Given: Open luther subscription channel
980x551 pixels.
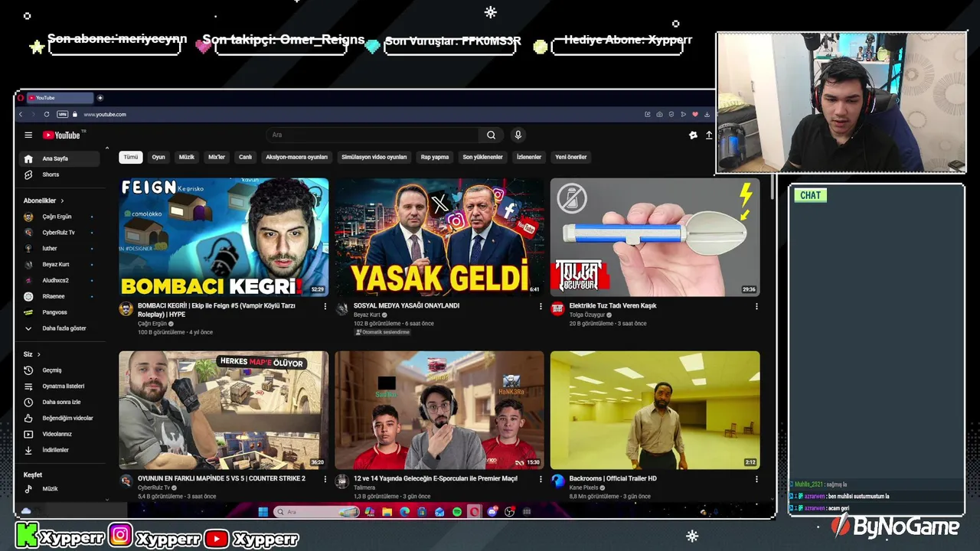Looking at the screenshot, I should click(59, 249).
